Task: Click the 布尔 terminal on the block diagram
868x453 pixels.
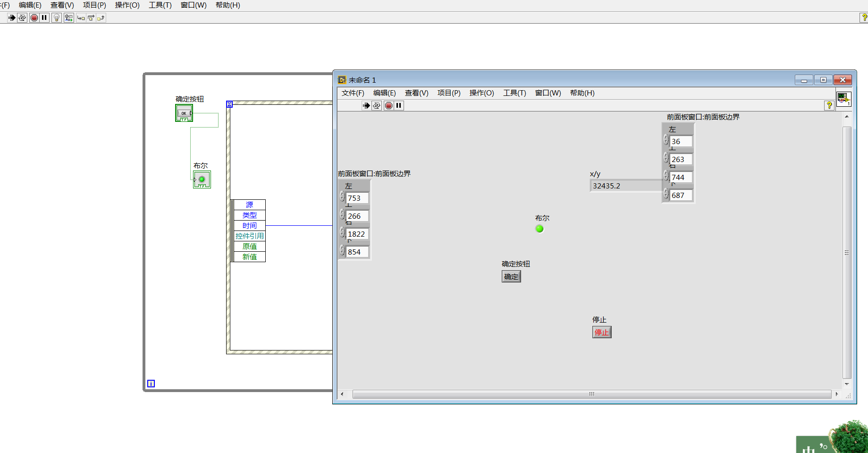Action: pyautogui.click(x=202, y=179)
